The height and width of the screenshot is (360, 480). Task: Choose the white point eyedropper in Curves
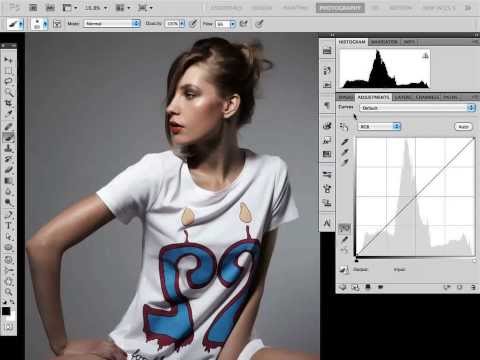click(x=345, y=162)
